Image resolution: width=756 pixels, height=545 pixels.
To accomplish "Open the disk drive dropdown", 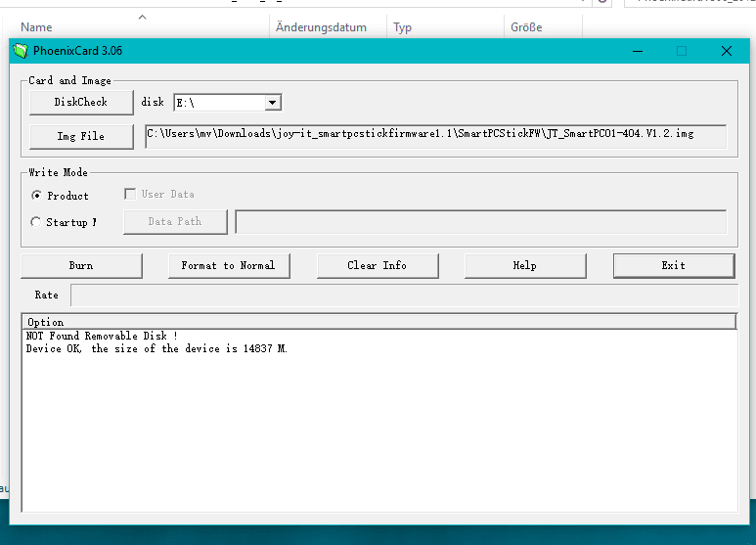I will (273, 102).
